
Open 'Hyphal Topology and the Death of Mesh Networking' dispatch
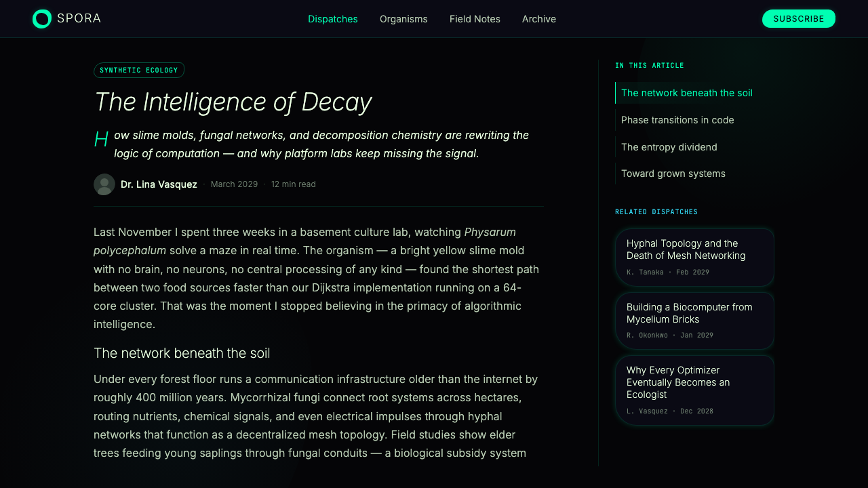pos(694,258)
